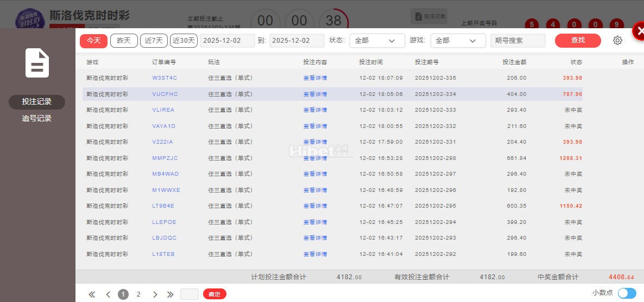
Task: Click the document icon in sidebar
Action: pyautogui.click(x=37, y=63)
